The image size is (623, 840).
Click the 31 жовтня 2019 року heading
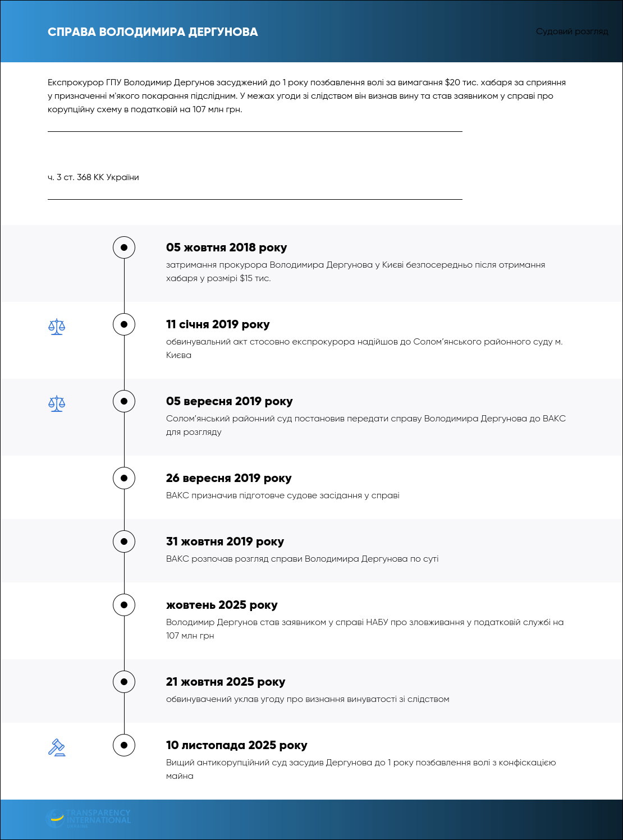click(x=225, y=541)
